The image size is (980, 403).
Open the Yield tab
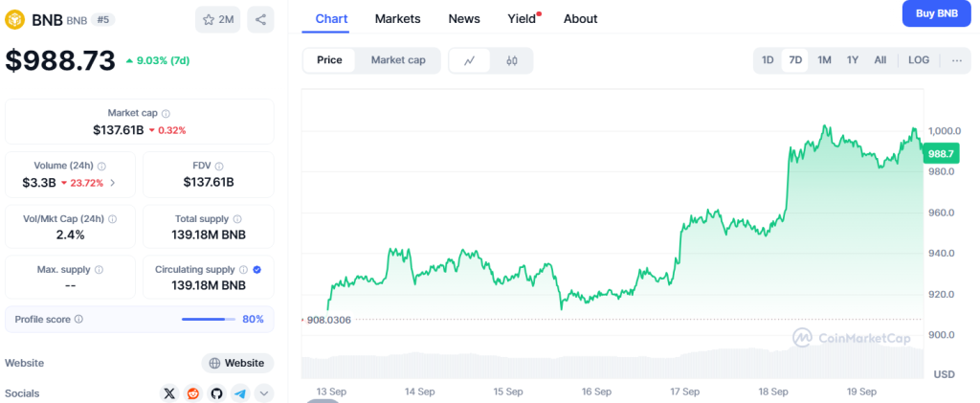[x=522, y=19]
